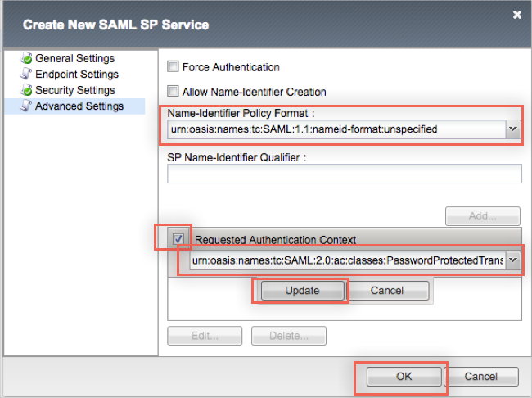532x398 pixels.
Task: Click the PasswordProtectedTransport context value field
Action: click(345, 260)
